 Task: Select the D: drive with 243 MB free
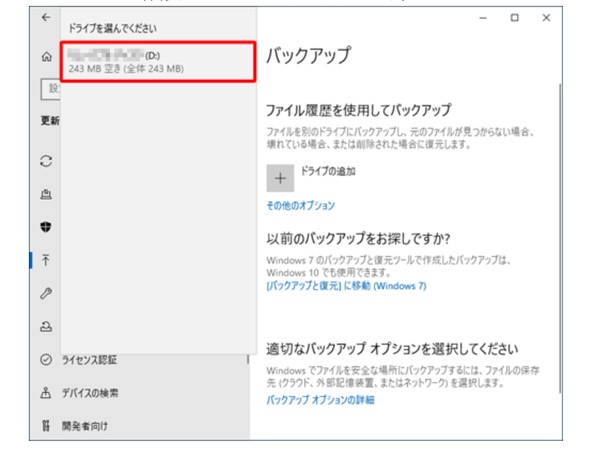tap(158, 62)
